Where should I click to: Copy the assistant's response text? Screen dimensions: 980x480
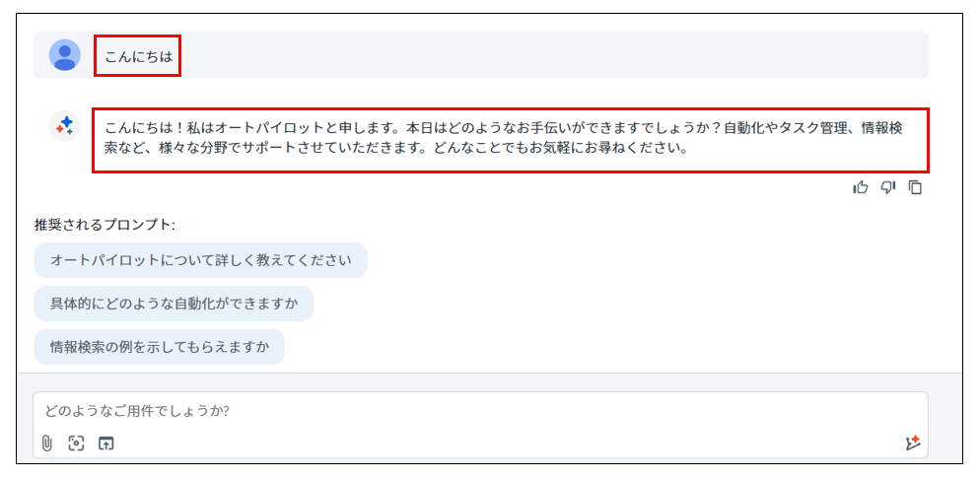(916, 187)
